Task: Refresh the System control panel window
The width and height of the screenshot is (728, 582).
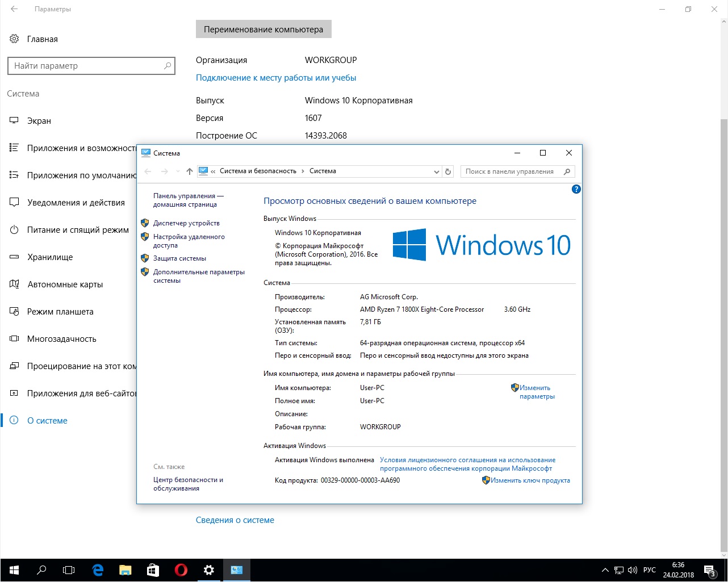Action: click(x=448, y=171)
